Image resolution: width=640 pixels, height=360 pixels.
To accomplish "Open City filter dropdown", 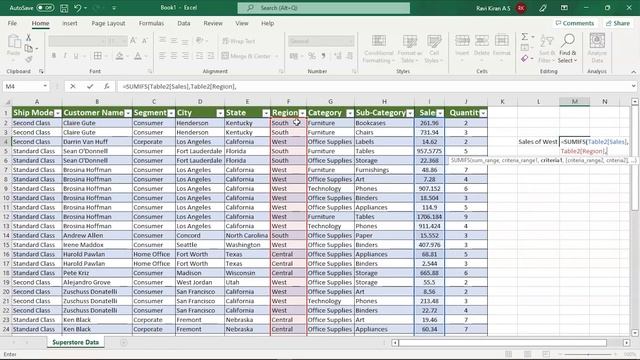I will coord(220,113).
